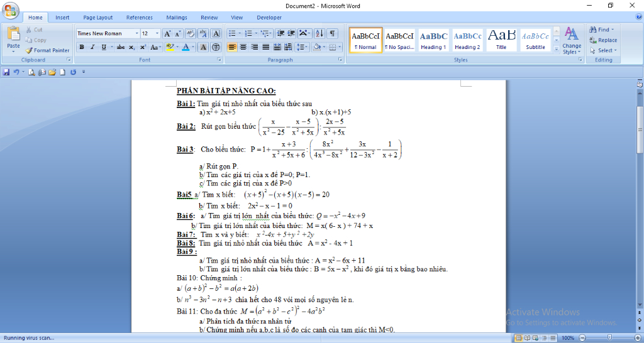Open the Developer tab
The image size is (644, 343).
[269, 18]
